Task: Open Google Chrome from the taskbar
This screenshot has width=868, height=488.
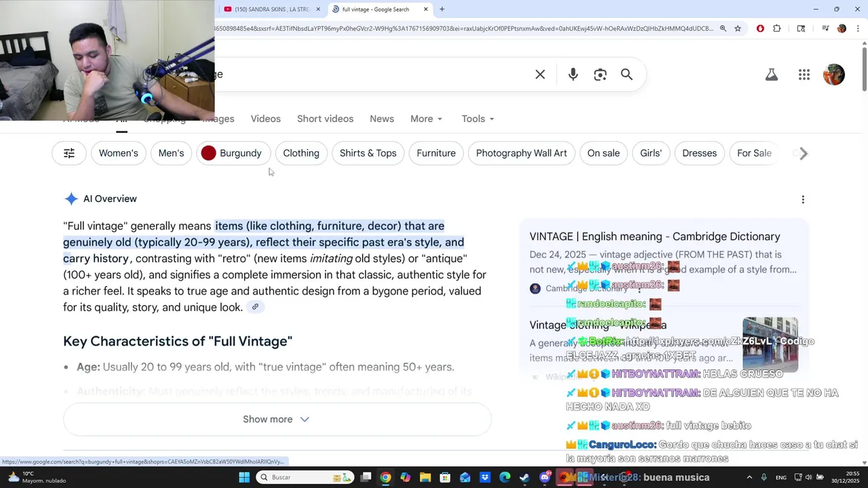Action: (x=385, y=477)
